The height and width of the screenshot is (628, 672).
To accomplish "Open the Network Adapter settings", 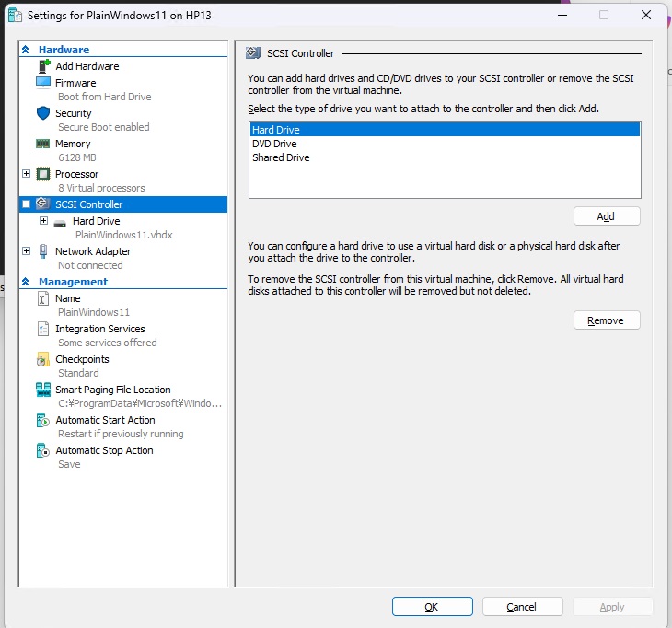I will pos(93,251).
